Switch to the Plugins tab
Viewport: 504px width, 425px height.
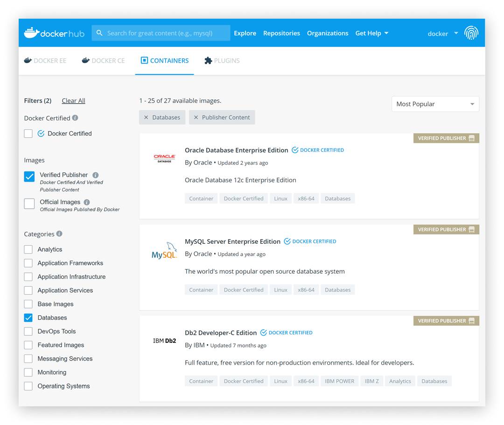222,61
